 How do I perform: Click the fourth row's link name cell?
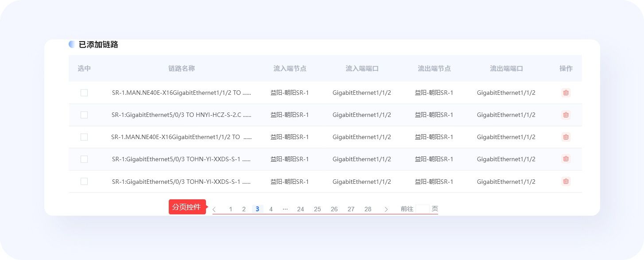click(x=182, y=159)
